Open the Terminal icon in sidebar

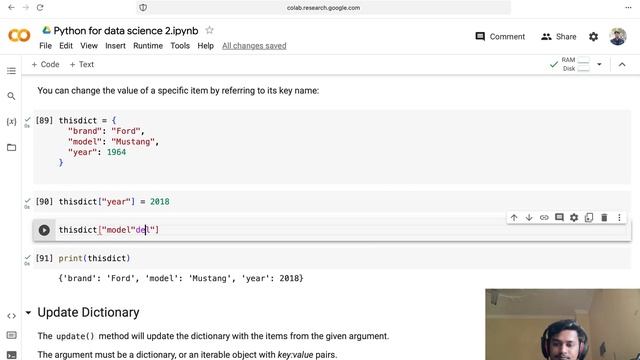coord(11,355)
